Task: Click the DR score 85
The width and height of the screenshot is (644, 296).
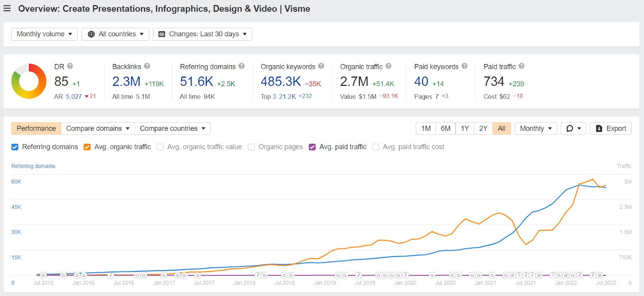Action: pyautogui.click(x=61, y=81)
